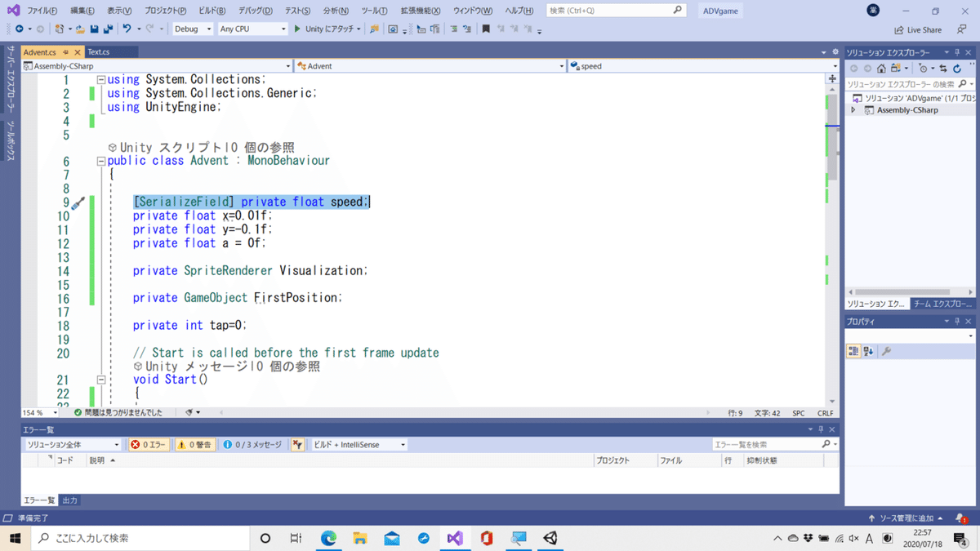This screenshot has width=980, height=551.
Task: Open the speed member navigation dropdown
Action: point(703,66)
